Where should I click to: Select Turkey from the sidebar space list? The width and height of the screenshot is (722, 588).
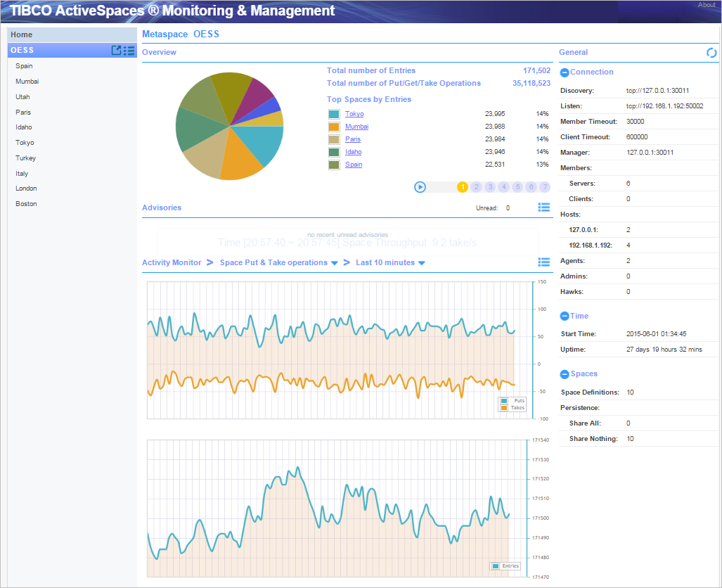[26, 158]
